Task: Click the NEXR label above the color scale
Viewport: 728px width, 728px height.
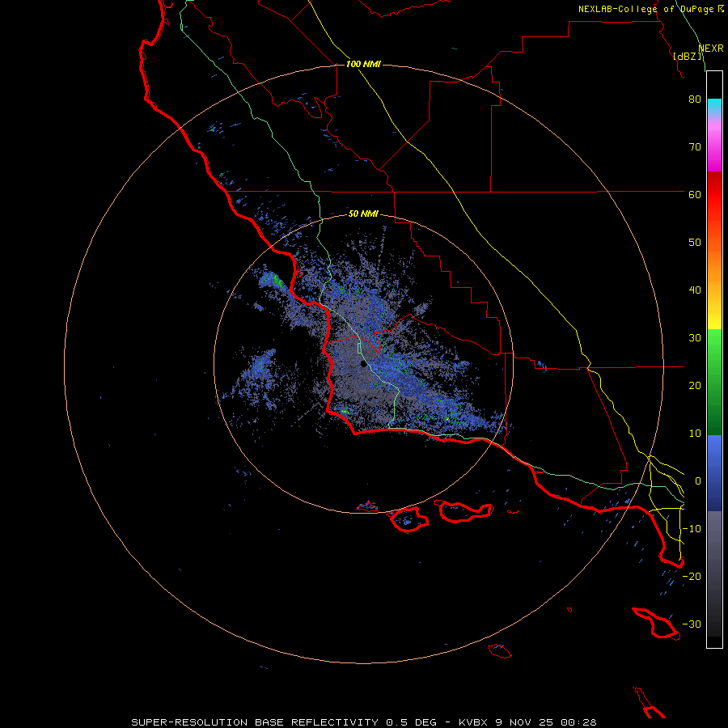Action: [x=711, y=49]
